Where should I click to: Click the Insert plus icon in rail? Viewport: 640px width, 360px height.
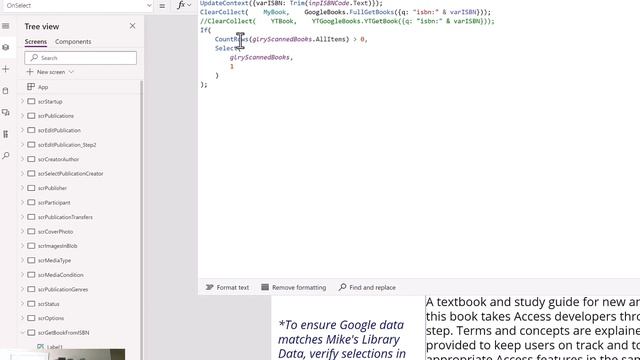(6, 69)
